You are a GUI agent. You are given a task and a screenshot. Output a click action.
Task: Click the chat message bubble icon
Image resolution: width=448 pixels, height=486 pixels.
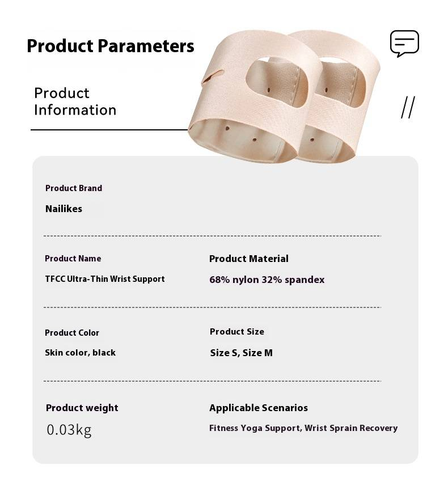click(x=404, y=44)
